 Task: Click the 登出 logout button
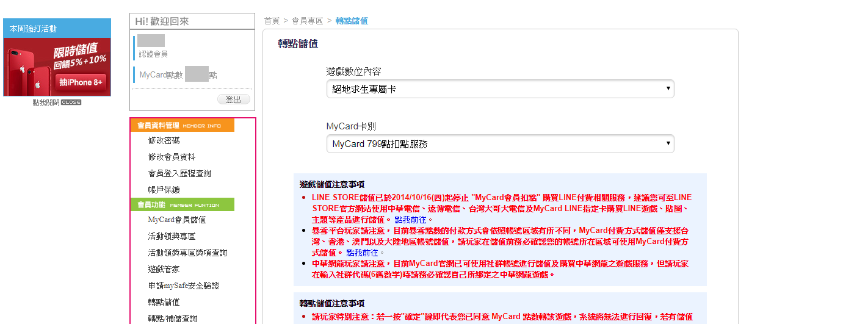tap(233, 99)
